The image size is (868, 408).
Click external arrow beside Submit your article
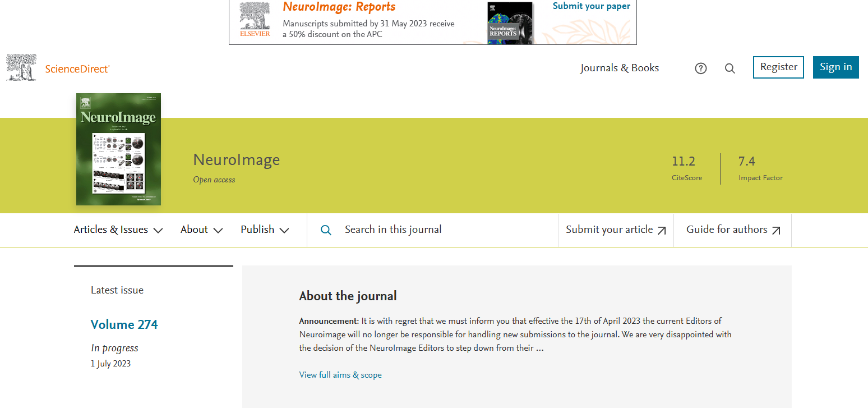(662, 230)
